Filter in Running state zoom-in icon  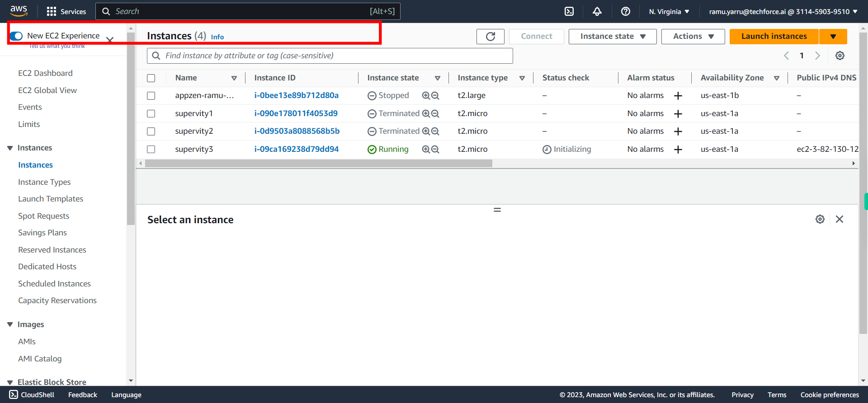coord(426,150)
